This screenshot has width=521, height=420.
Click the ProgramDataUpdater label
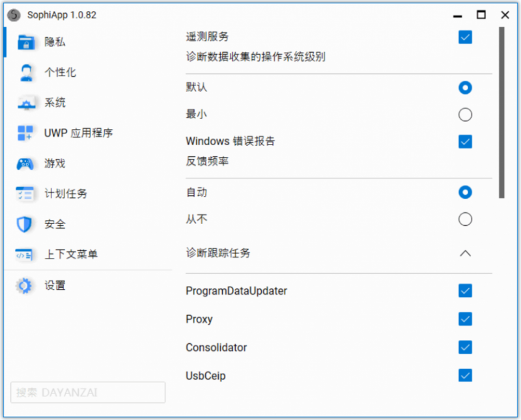click(x=236, y=291)
